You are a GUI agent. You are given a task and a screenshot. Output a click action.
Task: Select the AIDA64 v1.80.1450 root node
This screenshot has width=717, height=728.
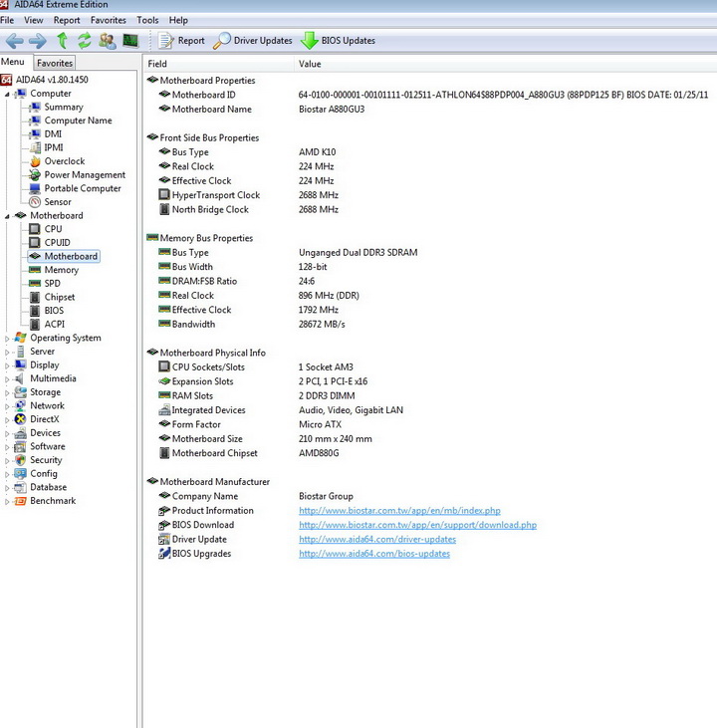(x=52, y=80)
